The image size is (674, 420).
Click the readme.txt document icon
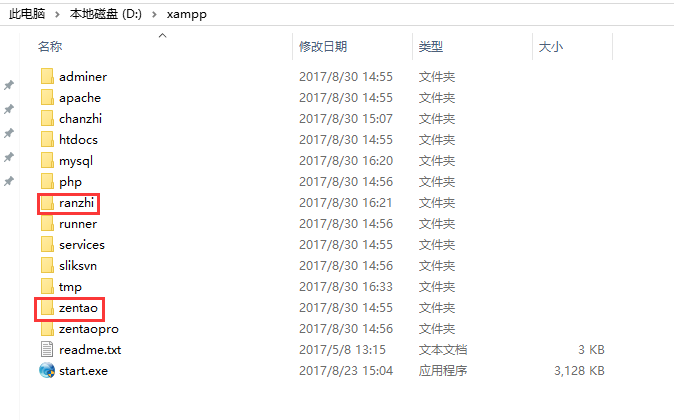coord(47,349)
